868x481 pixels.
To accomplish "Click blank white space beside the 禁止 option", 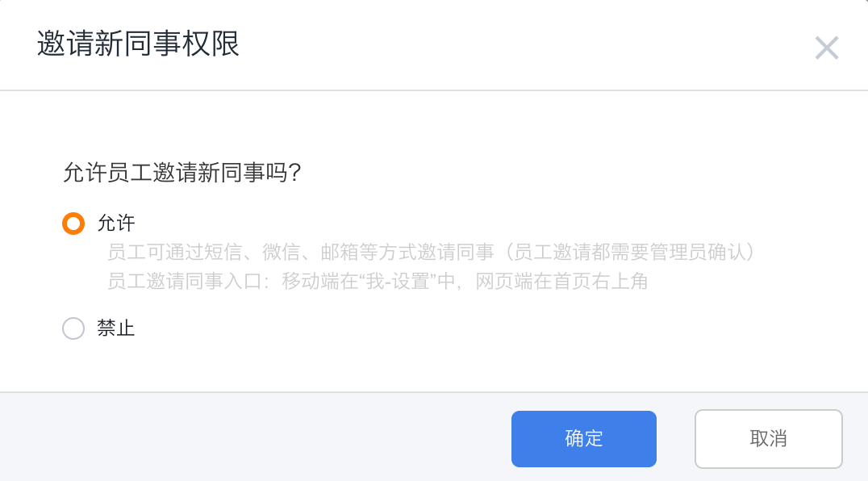I will click(x=443, y=328).
